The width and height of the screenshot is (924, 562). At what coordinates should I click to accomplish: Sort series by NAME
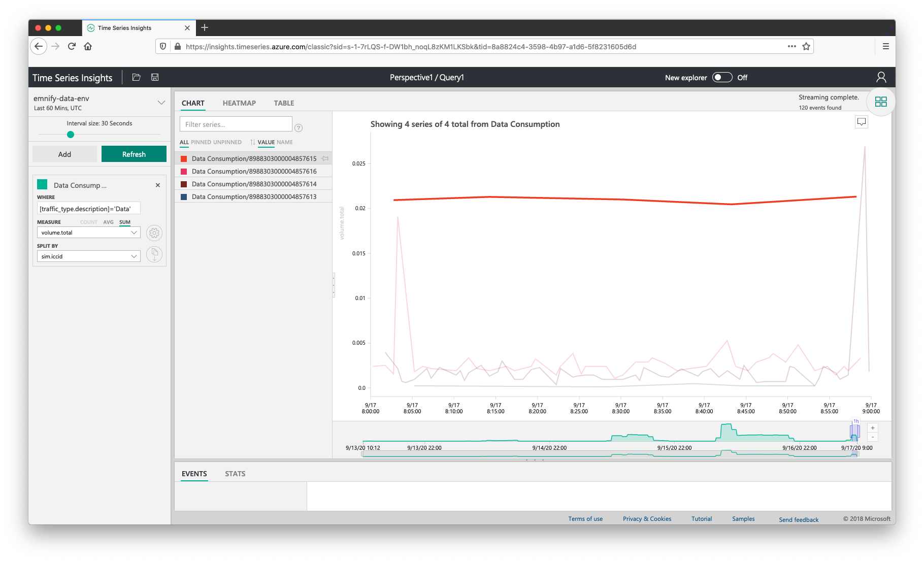tap(285, 142)
